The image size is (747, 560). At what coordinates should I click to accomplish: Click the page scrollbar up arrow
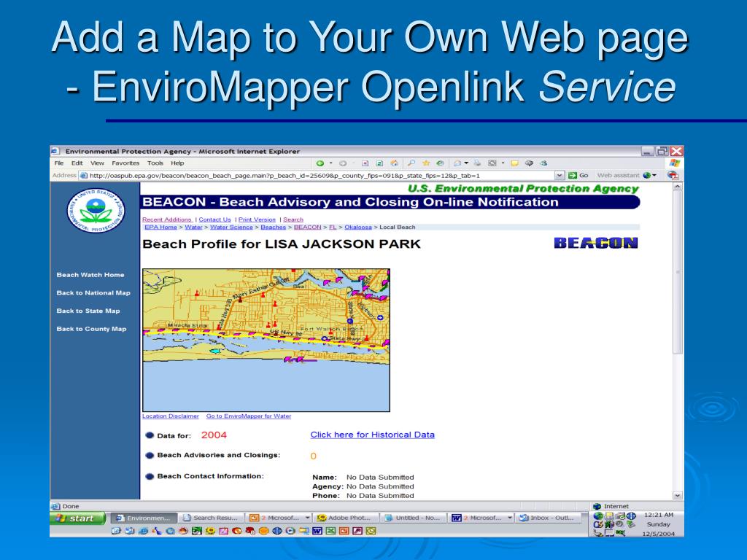pos(678,187)
